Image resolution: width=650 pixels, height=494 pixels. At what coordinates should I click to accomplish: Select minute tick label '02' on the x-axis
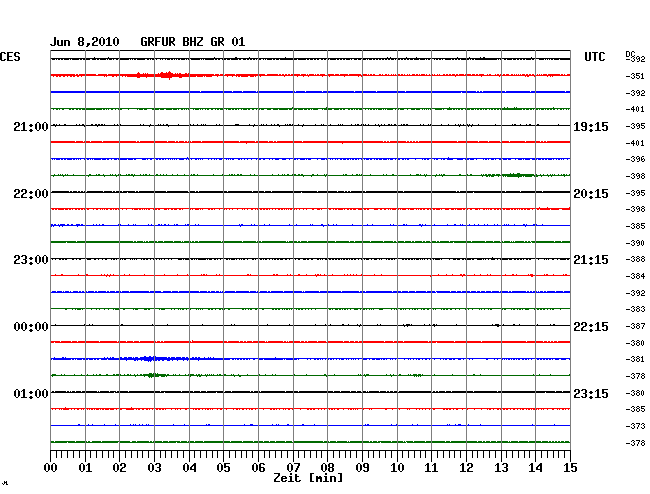click(119, 468)
